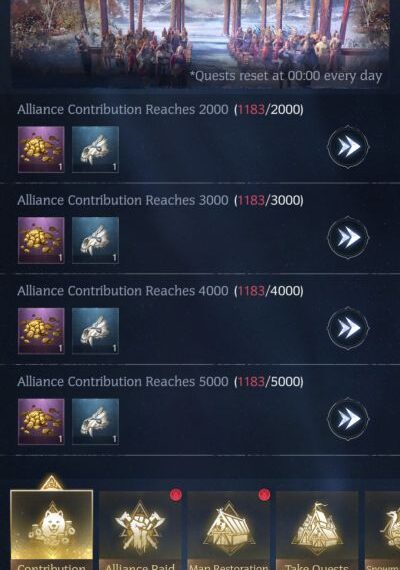
Task: Open the Alliance Raid tab
Action: pos(140,530)
